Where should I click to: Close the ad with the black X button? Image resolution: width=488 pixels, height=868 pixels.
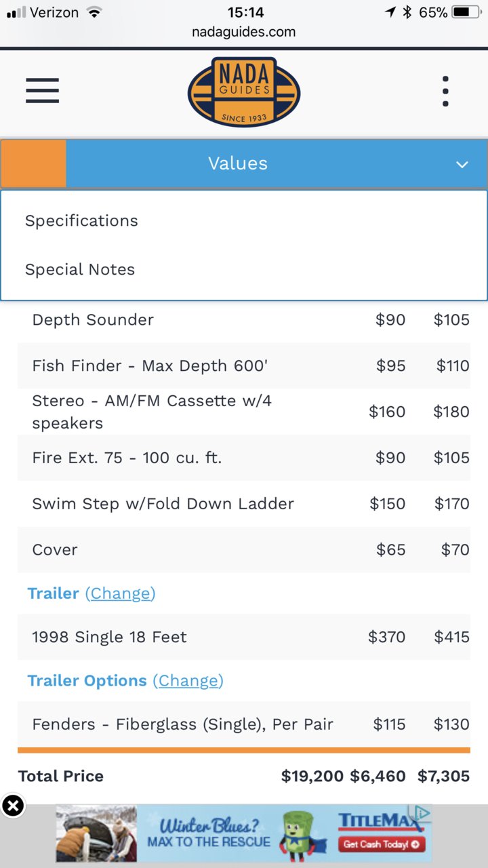(13, 806)
